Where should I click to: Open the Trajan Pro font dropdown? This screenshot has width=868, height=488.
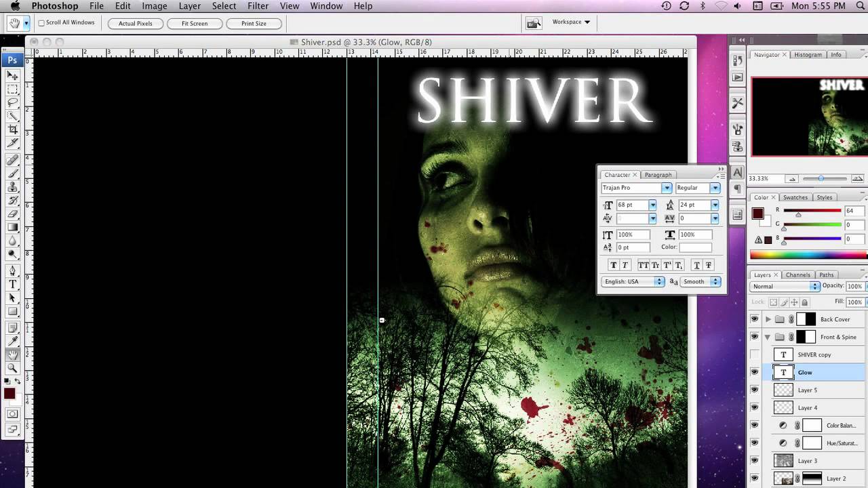click(667, 188)
